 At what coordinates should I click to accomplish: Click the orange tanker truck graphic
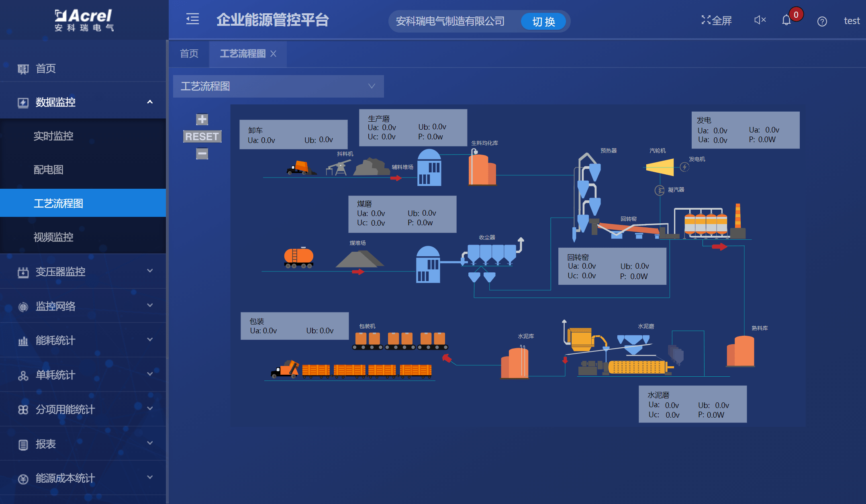click(299, 258)
